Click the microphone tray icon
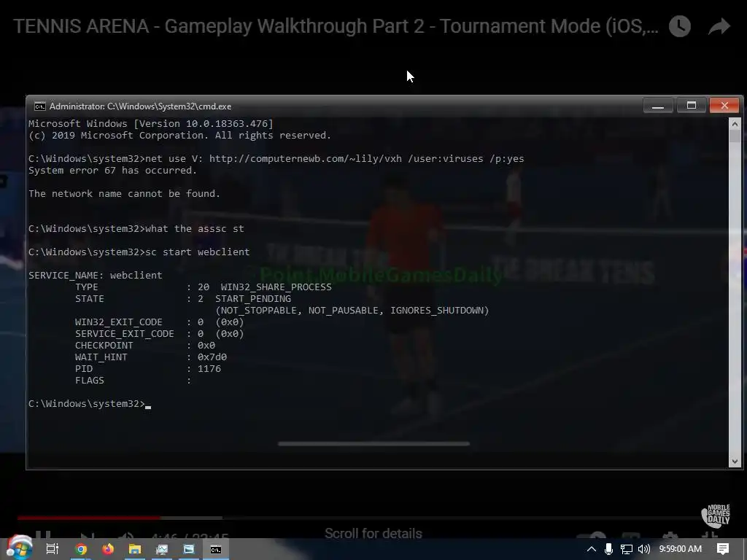Image resolution: width=747 pixels, height=560 pixels. click(608, 549)
